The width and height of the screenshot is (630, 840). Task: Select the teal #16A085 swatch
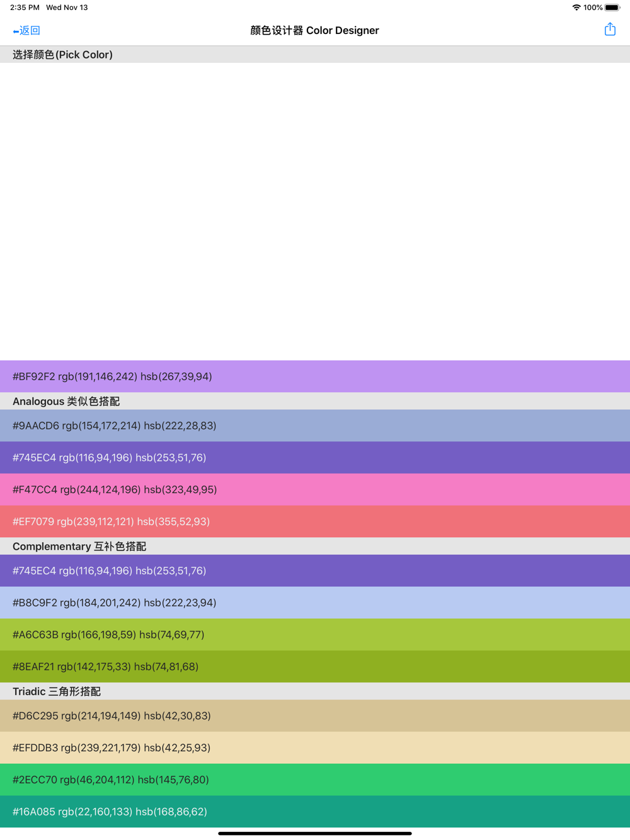(315, 812)
